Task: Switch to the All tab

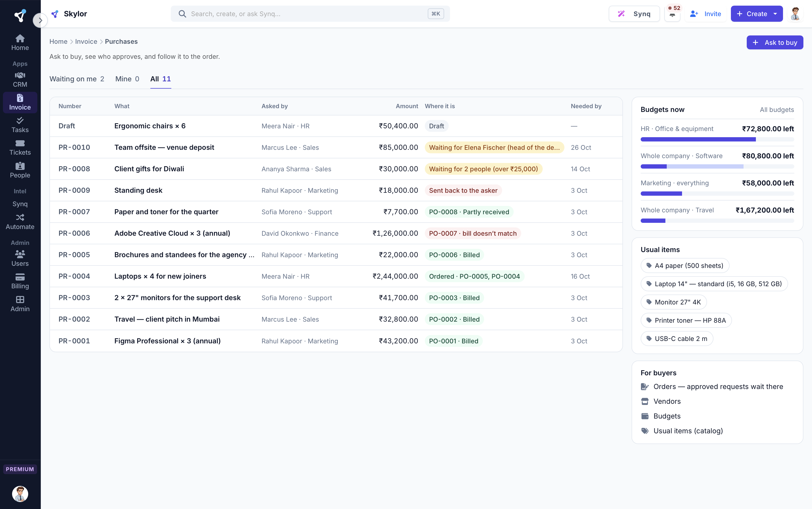Action: coord(161,79)
